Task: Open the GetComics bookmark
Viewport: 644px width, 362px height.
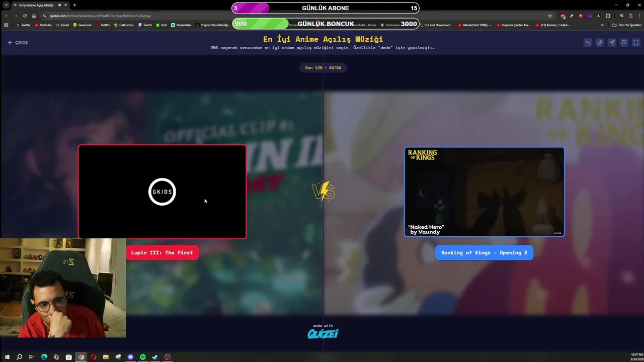Action: pos(124,25)
